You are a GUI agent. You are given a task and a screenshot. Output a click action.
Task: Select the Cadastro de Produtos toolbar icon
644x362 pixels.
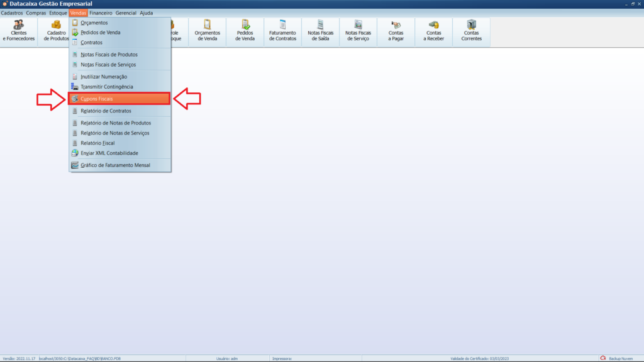pyautogui.click(x=56, y=31)
